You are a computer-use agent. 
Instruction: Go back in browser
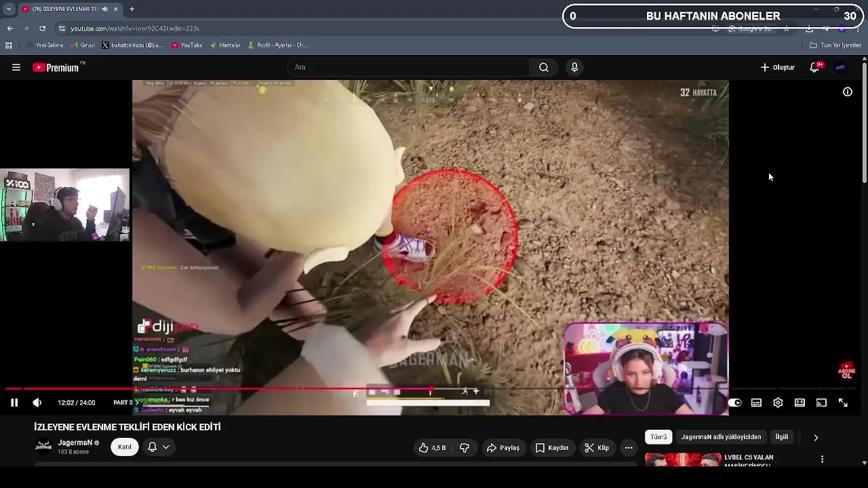[x=10, y=28]
